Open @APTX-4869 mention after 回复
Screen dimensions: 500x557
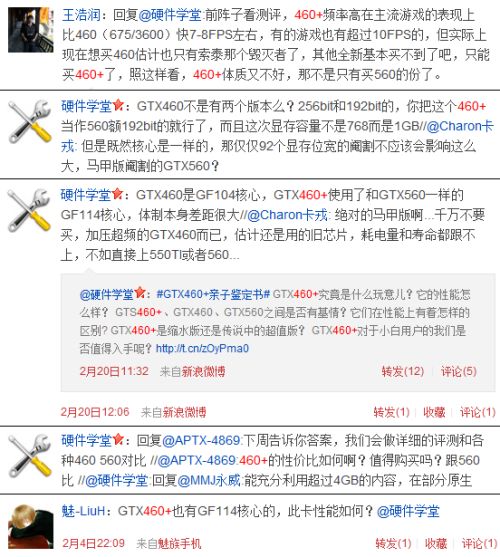click(201, 441)
